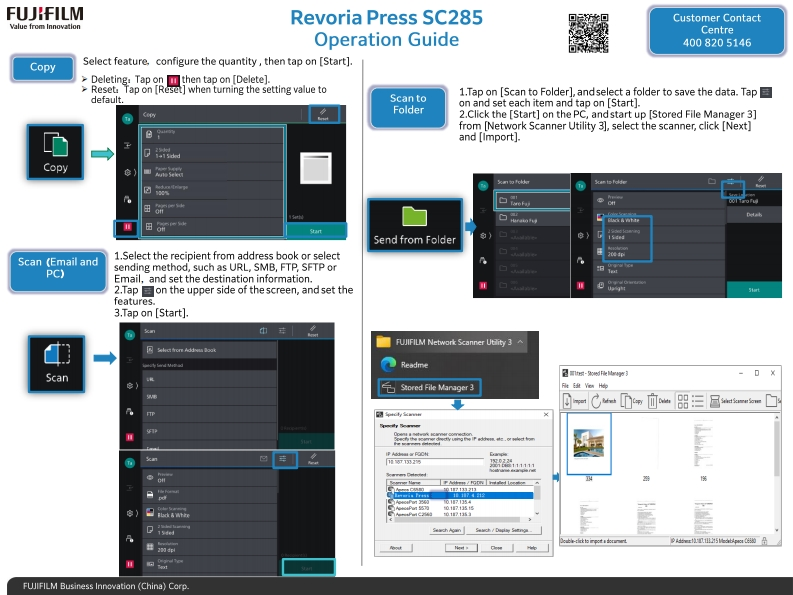Select URL send method in Scan screen
793x595 pixels.
[x=209, y=379]
